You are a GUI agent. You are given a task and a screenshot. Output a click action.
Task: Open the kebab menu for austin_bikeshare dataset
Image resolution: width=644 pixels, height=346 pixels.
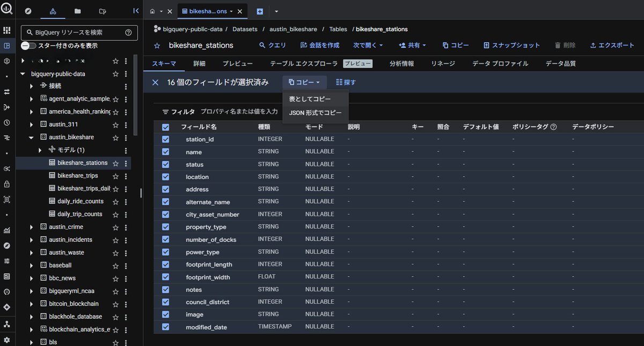click(x=125, y=137)
